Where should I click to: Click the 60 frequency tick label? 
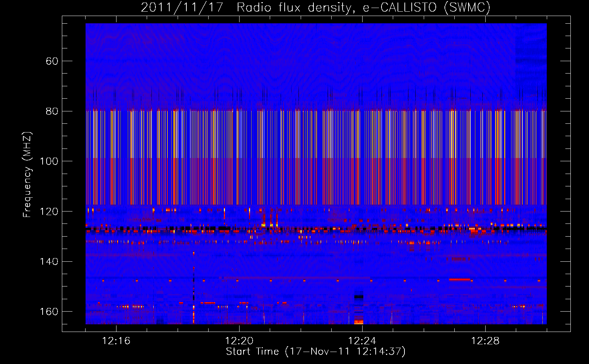tap(52, 61)
